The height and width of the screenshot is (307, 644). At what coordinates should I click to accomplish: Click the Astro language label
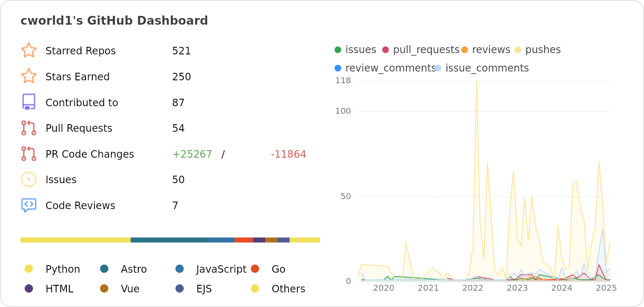point(134,269)
